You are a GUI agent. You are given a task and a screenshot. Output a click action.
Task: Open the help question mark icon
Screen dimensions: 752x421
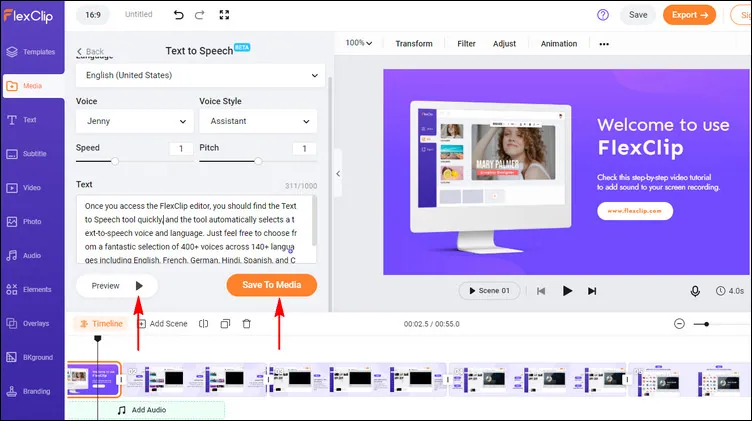[603, 15]
